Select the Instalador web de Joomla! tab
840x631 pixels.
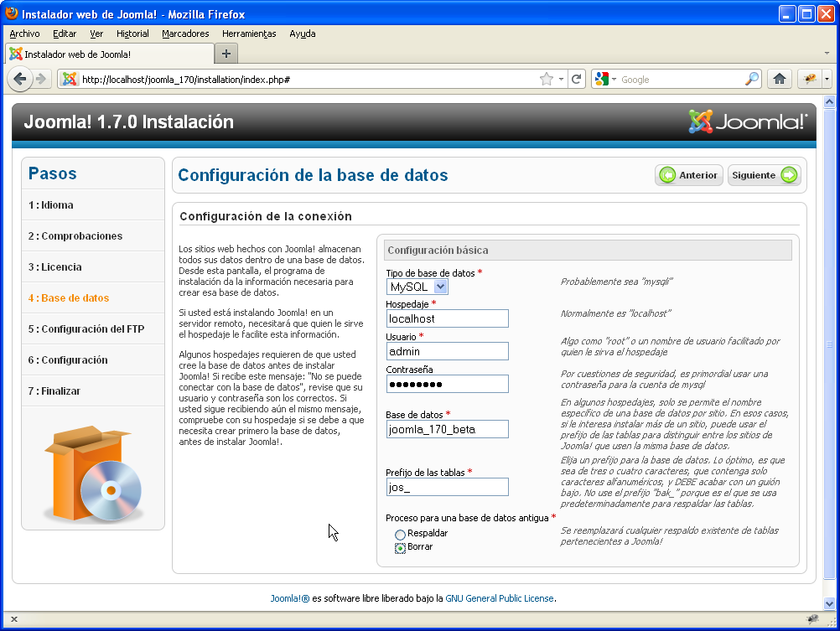109,54
